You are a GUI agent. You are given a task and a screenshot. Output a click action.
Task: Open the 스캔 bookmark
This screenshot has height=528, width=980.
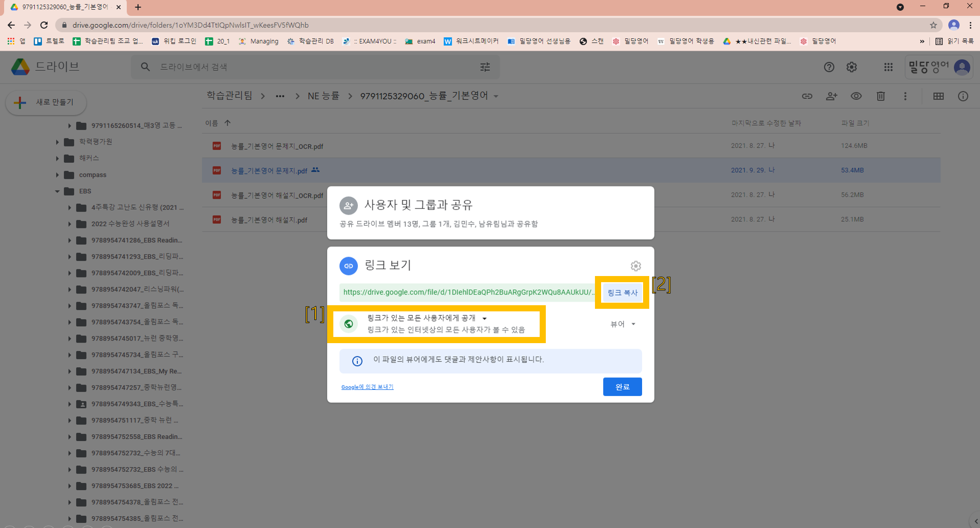coord(591,41)
